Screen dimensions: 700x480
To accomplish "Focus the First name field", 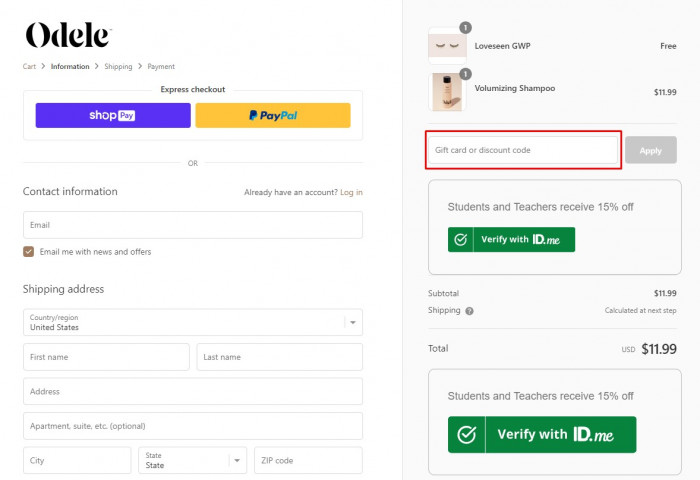I will tap(106, 357).
